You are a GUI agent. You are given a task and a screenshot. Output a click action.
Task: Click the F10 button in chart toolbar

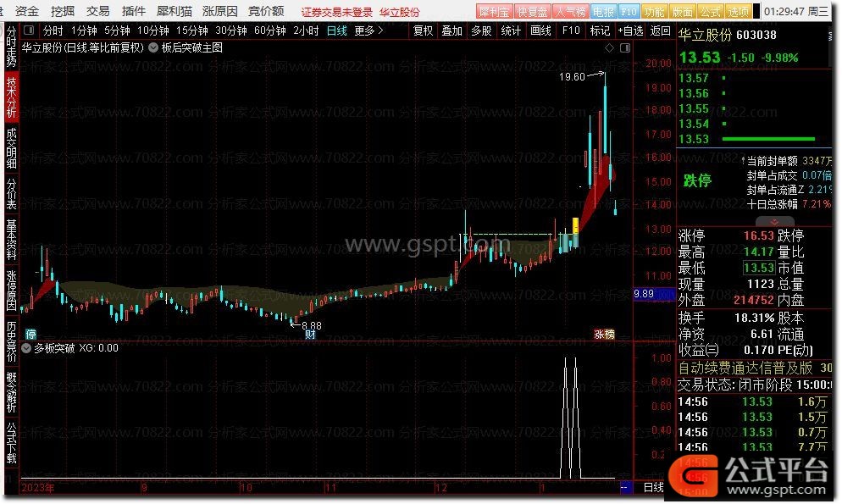click(x=571, y=30)
